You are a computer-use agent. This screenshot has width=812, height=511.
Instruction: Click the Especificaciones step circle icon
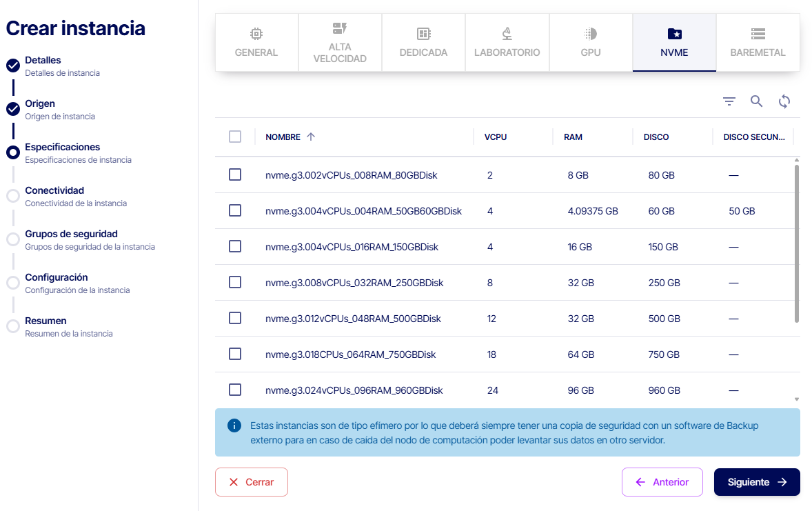click(x=13, y=152)
